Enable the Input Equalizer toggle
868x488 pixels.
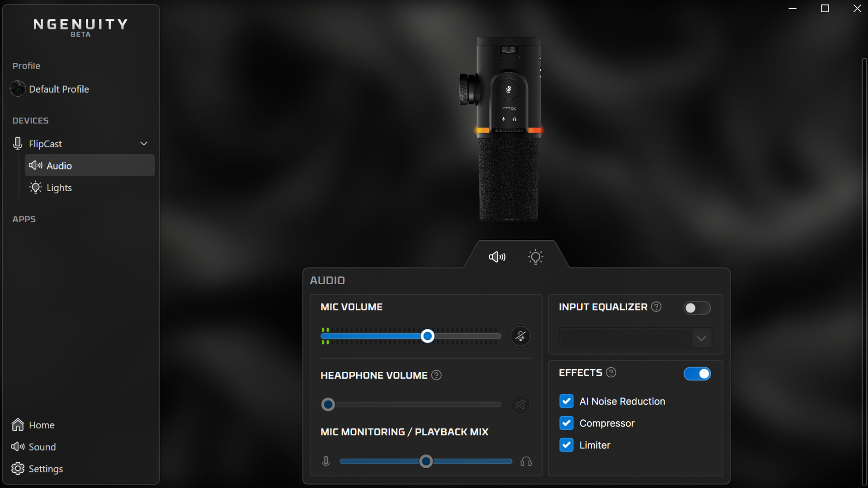tap(697, 308)
